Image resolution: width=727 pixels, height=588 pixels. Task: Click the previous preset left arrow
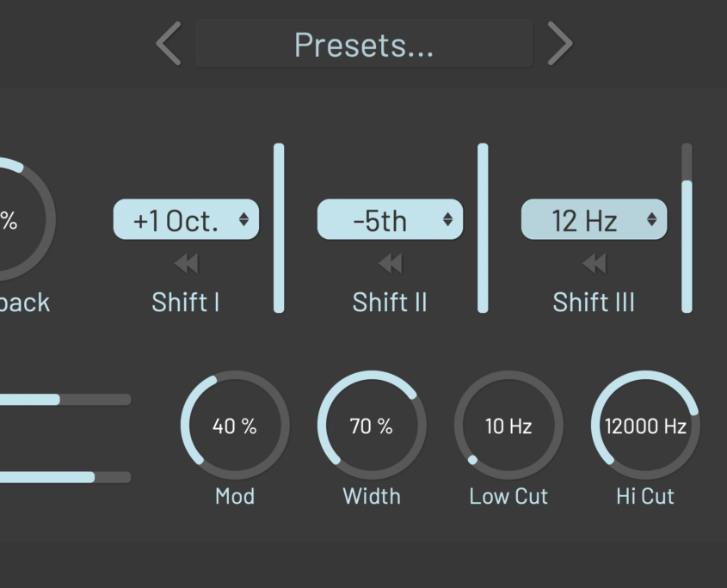[x=169, y=44]
